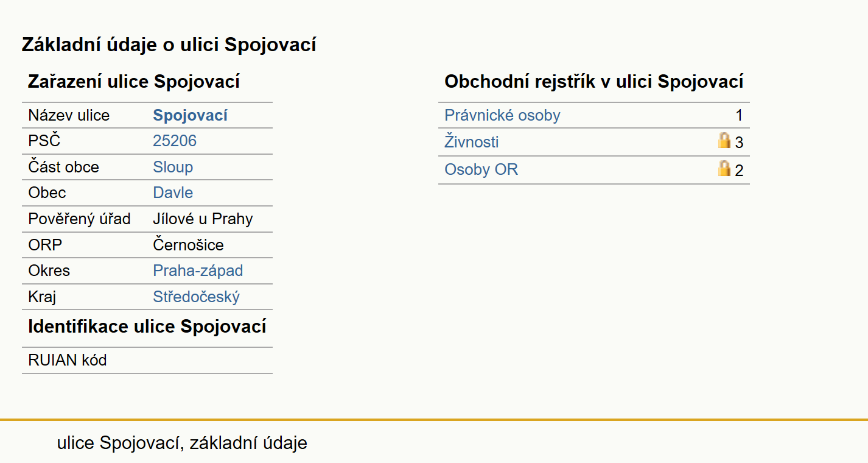Open the Davle municipality link
868x463 pixels.
173,193
